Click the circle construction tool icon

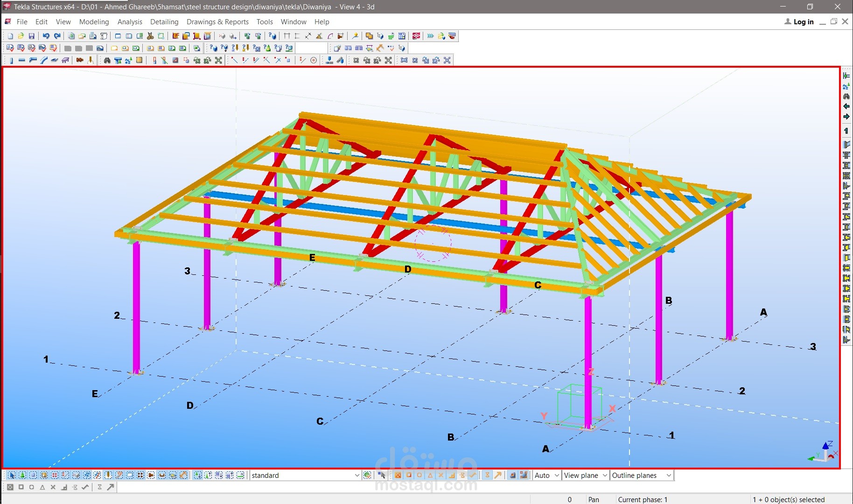coord(314,60)
